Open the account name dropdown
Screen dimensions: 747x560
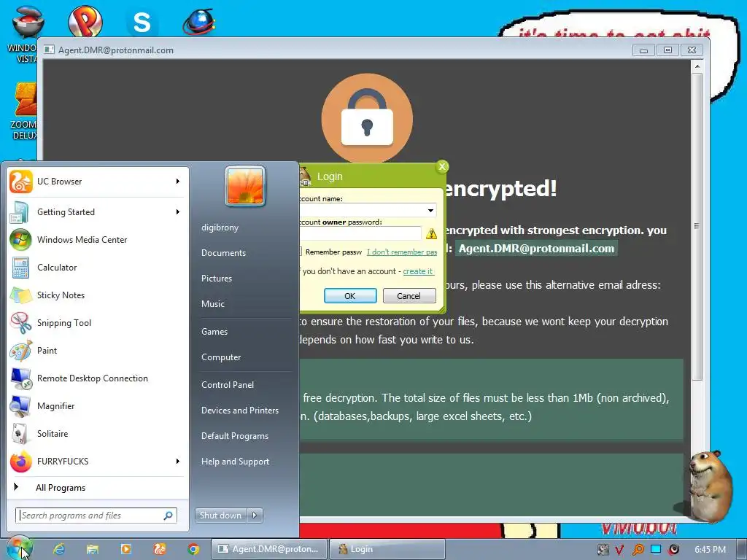tap(430, 210)
